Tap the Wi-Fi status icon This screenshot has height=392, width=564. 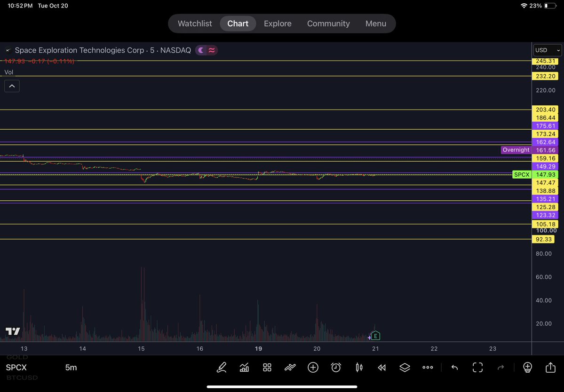tap(524, 6)
